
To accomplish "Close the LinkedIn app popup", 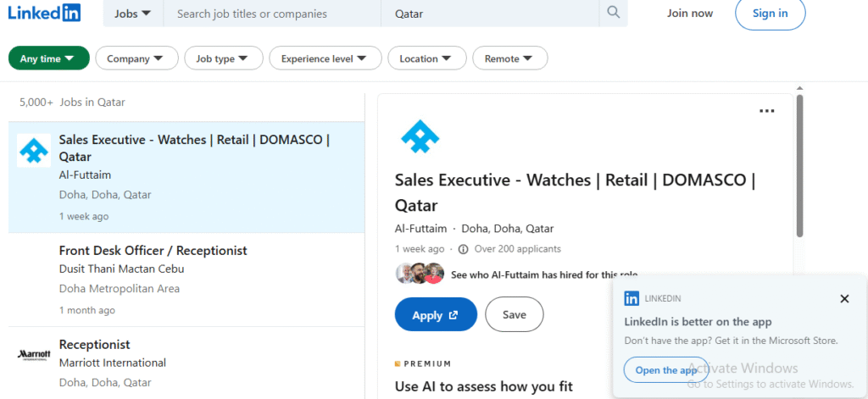I will tap(844, 299).
